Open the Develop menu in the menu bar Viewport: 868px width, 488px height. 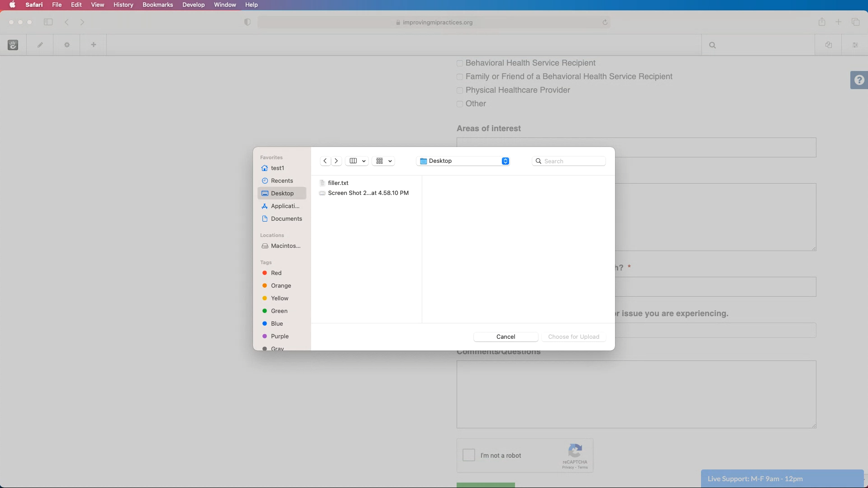pos(193,5)
